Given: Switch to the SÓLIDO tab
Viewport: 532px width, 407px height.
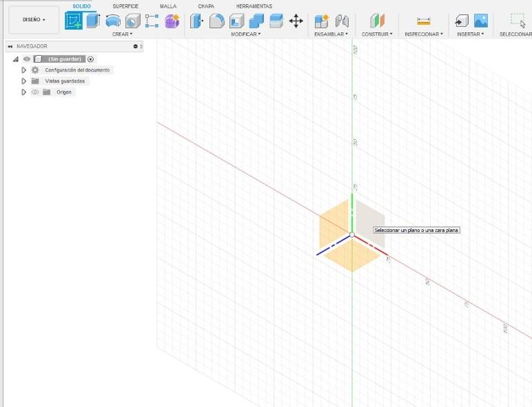Looking at the screenshot, I should [x=81, y=6].
